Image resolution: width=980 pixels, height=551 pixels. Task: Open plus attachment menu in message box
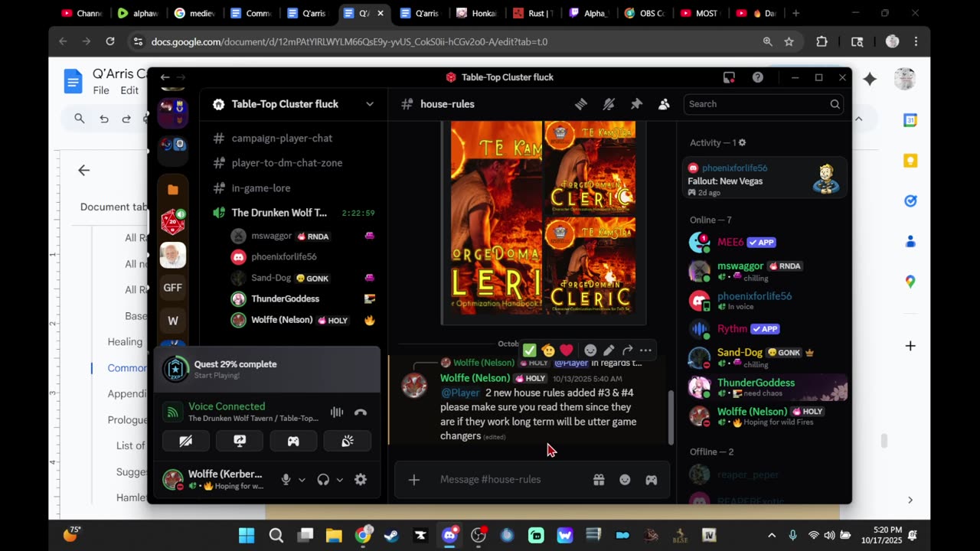414,480
